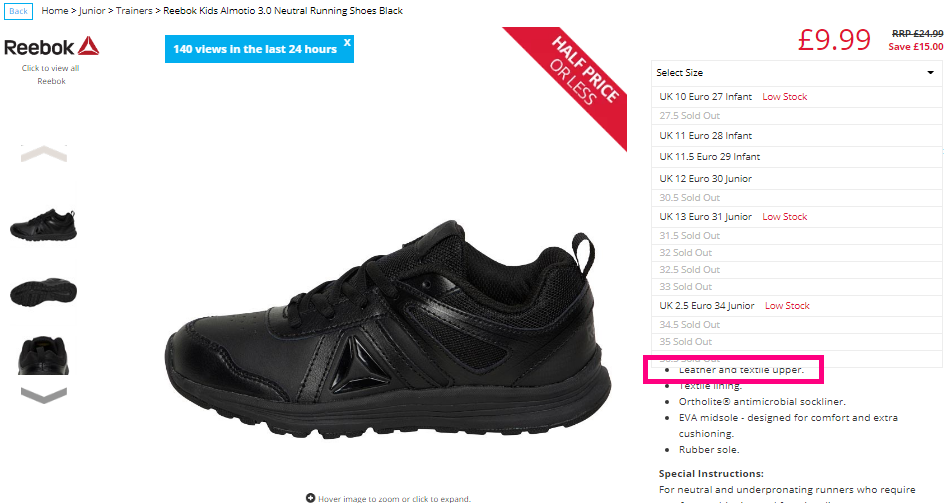Open the Home breadcrumb link

pyautogui.click(x=54, y=11)
